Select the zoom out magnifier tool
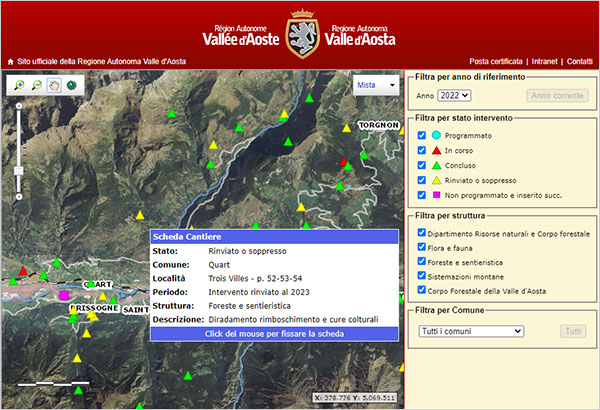600x410 pixels. pyautogui.click(x=38, y=86)
